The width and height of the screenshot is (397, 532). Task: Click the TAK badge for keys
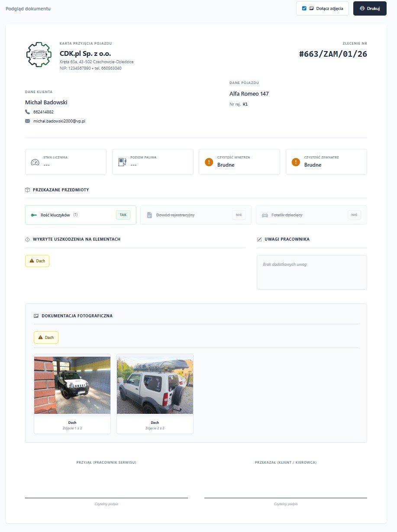pyautogui.click(x=123, y=215)
